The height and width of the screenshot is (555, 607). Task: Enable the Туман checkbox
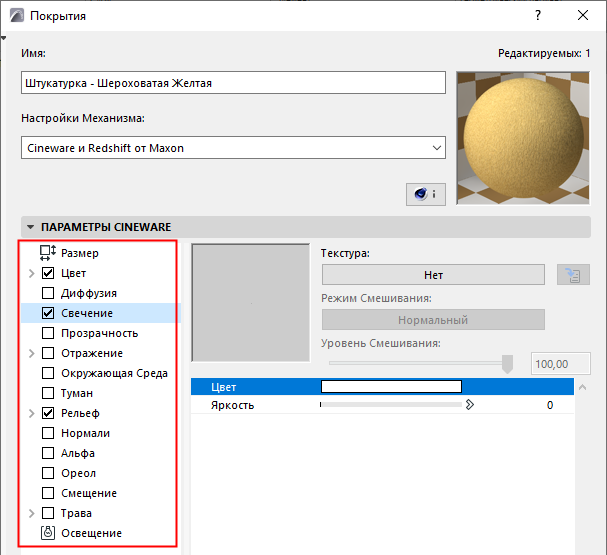48,393
